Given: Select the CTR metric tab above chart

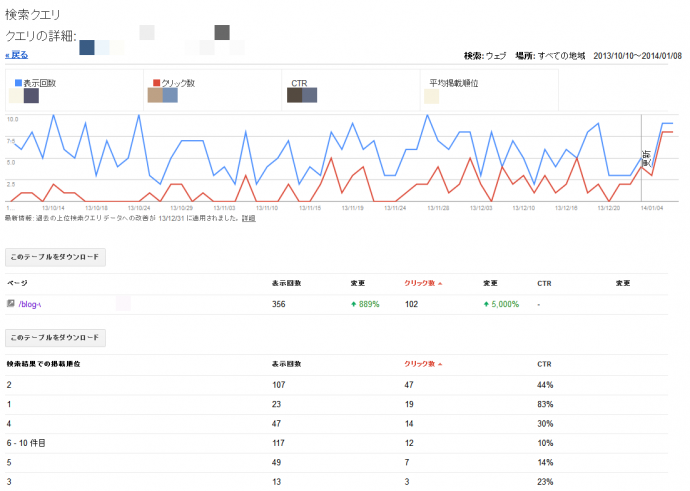Looking at the screenshot, I should click(351, 90).
